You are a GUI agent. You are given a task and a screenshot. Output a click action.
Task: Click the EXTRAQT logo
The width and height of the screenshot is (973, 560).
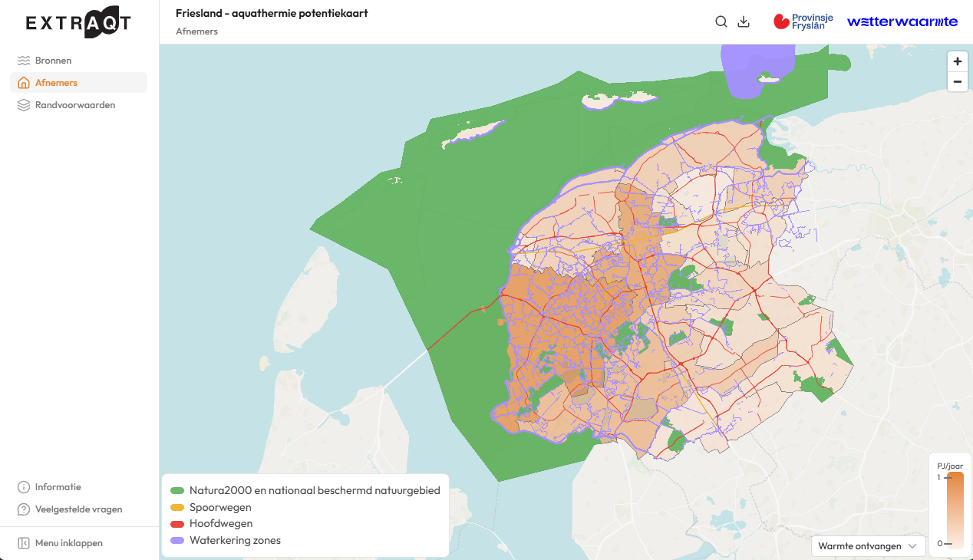78,22
